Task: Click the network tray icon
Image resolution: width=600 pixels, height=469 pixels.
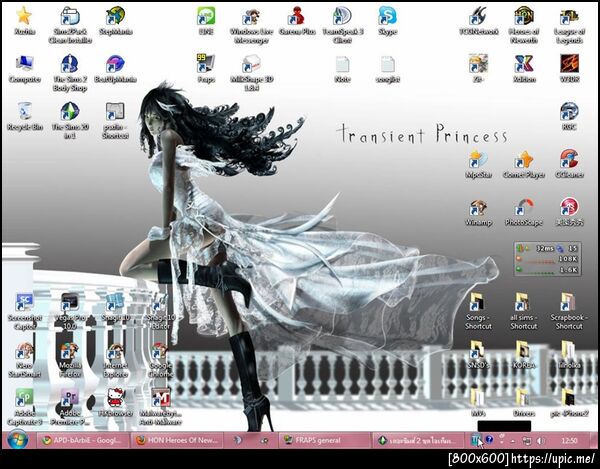Action: pyautogui.click(x=527, y=441)
